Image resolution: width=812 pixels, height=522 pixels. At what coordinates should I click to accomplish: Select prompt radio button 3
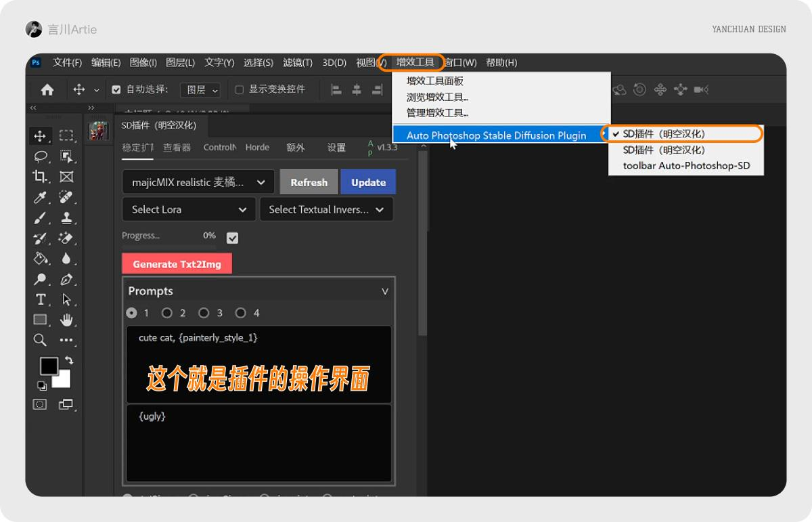[202, 313]
